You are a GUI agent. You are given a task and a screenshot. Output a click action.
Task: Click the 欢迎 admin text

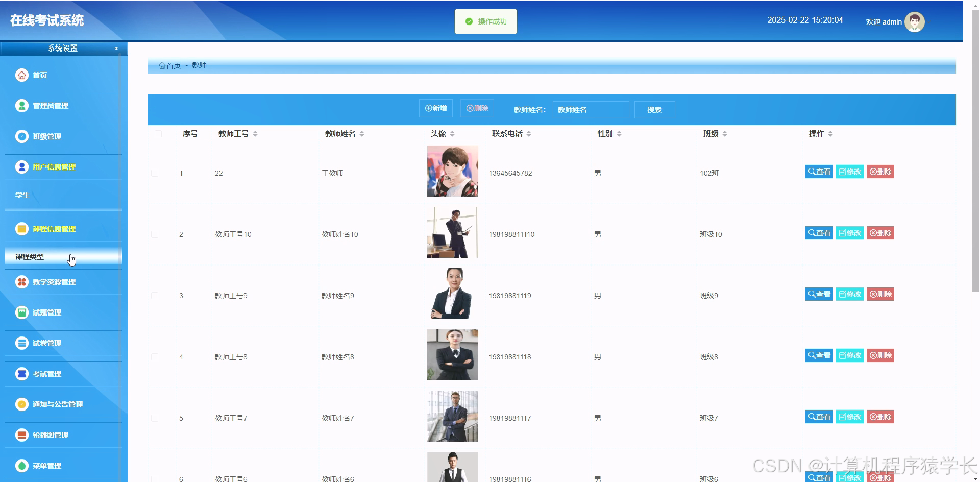(884, 22)
